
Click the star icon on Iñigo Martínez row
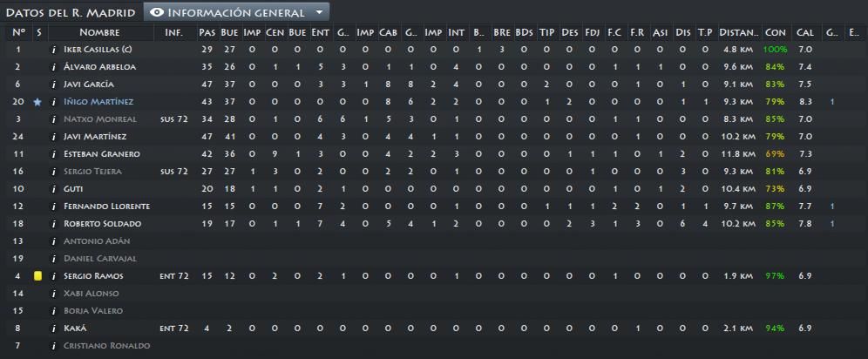tap(37, 102)
